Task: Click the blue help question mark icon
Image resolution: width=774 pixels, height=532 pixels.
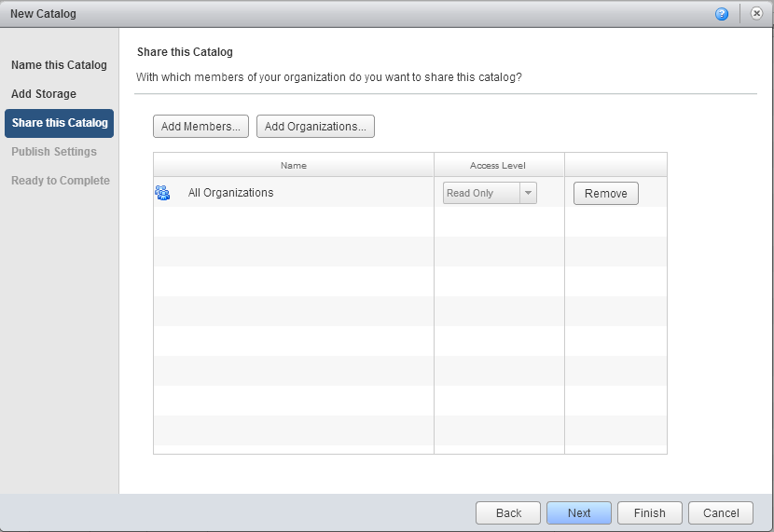Action: click(x=722, y=14)
